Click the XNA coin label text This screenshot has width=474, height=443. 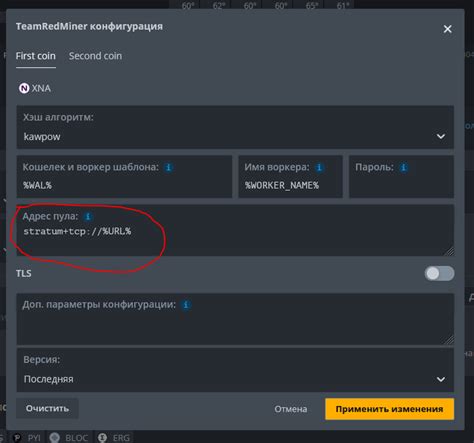tap(41, 88)
